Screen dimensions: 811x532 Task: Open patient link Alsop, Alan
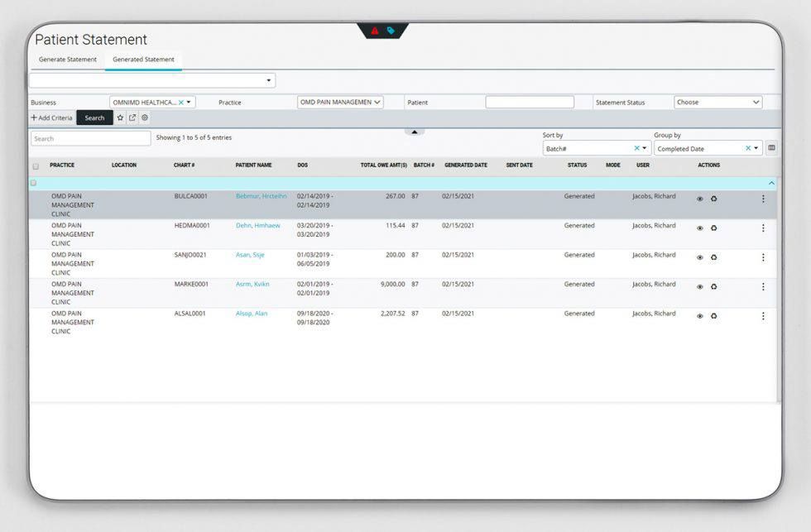pos(251,314)
